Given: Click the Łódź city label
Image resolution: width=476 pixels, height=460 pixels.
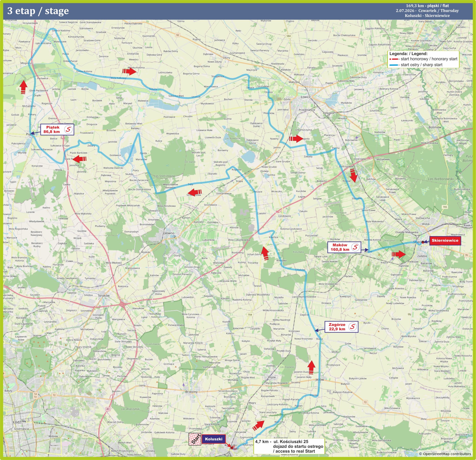Looking at the screenshot, I should coord(17,422).
